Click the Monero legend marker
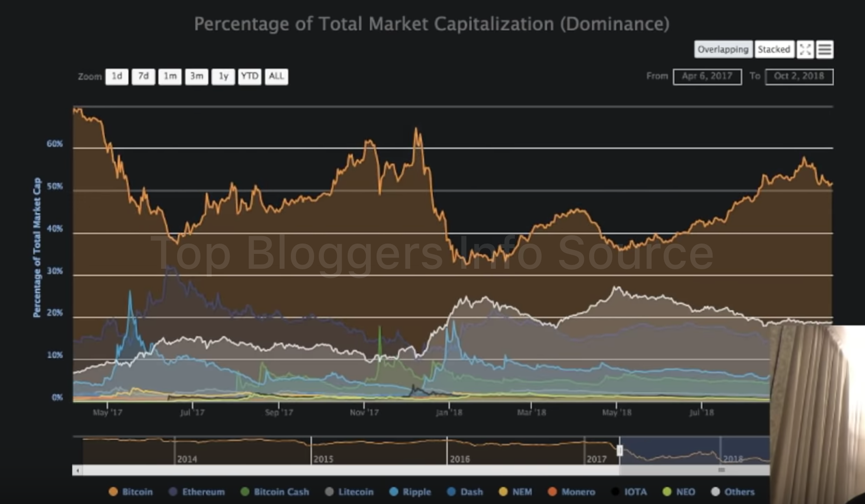The image size is (865, 504). (552, 491)
